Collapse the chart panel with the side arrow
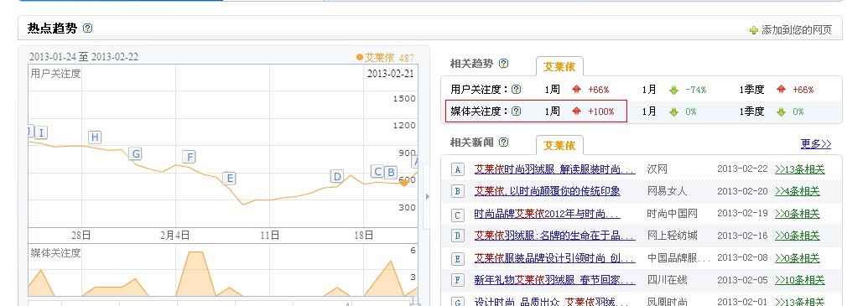This screenshot has width=868, height=306. pyautogui.click(x=426, y=196)
